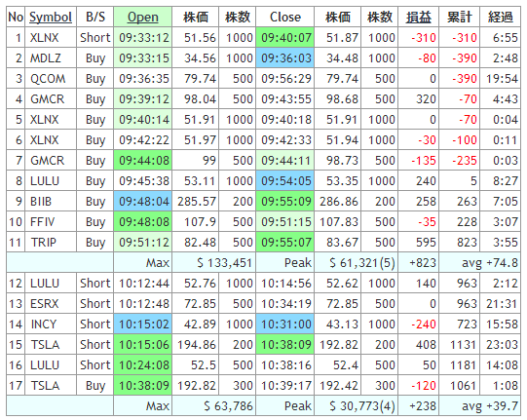Click the avg +74.8 summary
The width and height of the screenshot is (527, 420).
(480, 263)
